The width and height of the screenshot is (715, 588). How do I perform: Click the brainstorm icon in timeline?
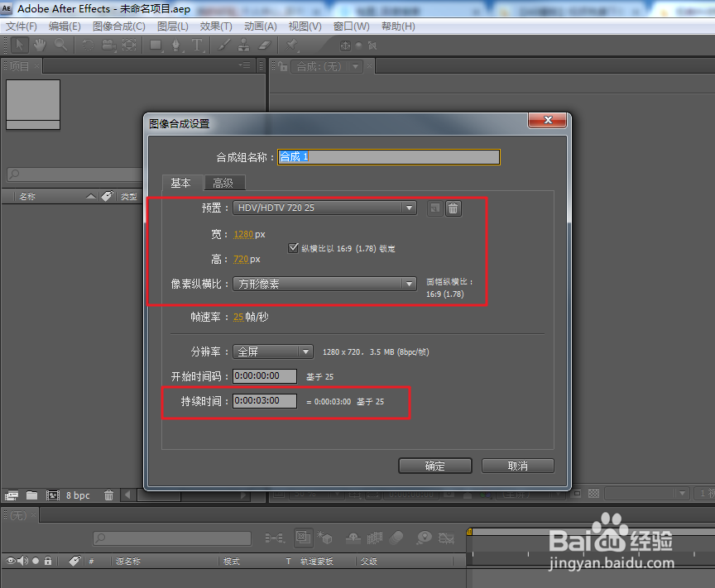[424, 538]
